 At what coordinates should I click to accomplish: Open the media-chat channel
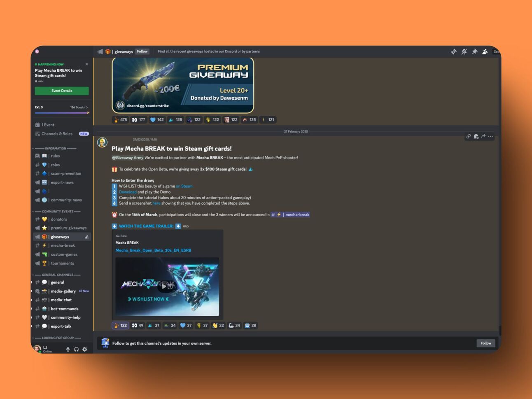(x=62, y=300)
